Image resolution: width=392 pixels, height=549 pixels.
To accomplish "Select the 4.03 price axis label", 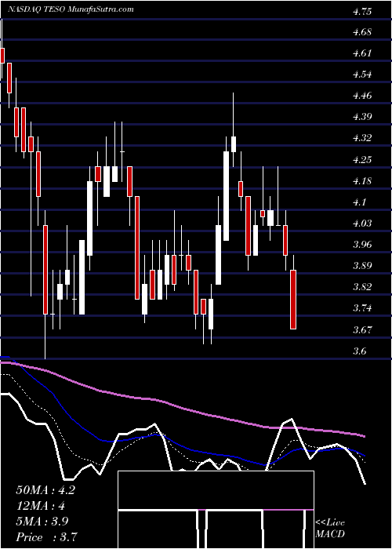I will pos(362,224).
